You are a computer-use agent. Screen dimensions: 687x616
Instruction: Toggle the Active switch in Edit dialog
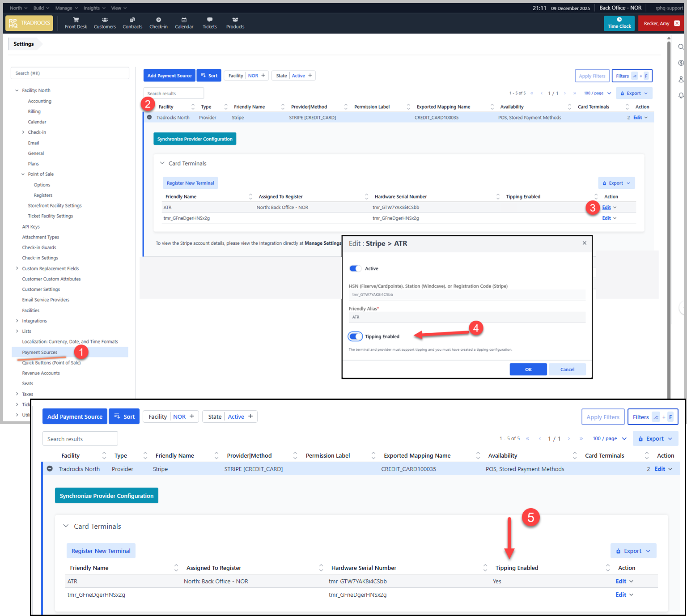point(355,268)
